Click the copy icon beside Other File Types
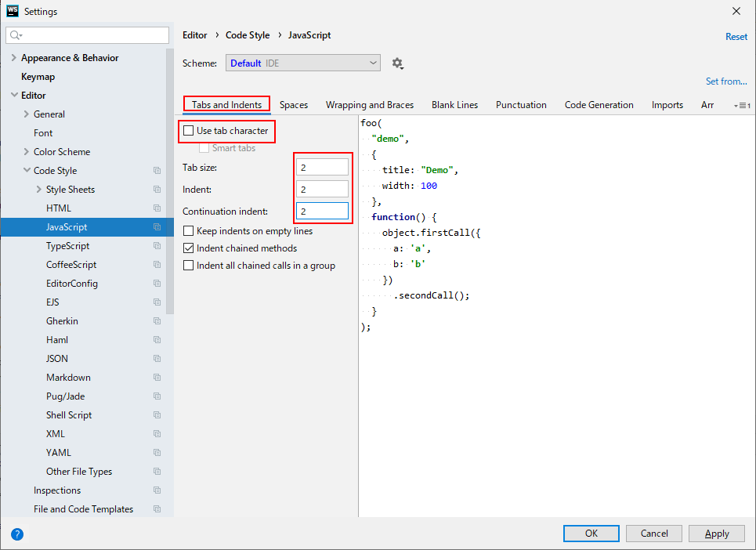The image size is (756, 550). pyautogui.click(x=157, y=472)
